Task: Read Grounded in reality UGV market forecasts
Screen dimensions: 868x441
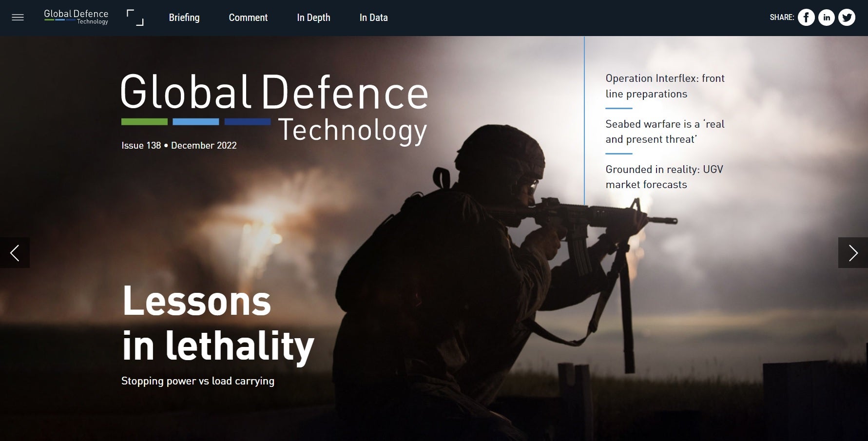Action: 664,177
